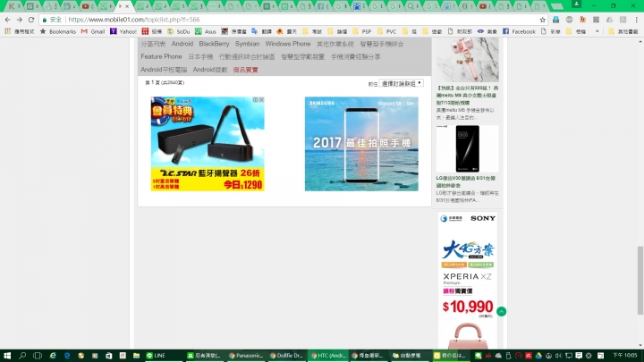This screenshot has width=644, height=362.
Task: Select the 日本手機 forum tab
Action: pyautogui.click(x=200, y=56)
